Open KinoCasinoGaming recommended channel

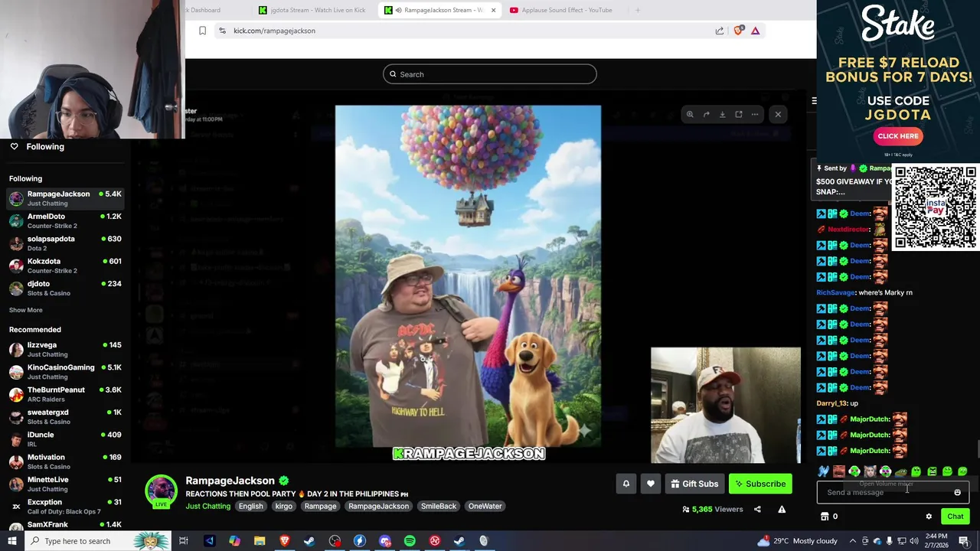pos(65,371)
